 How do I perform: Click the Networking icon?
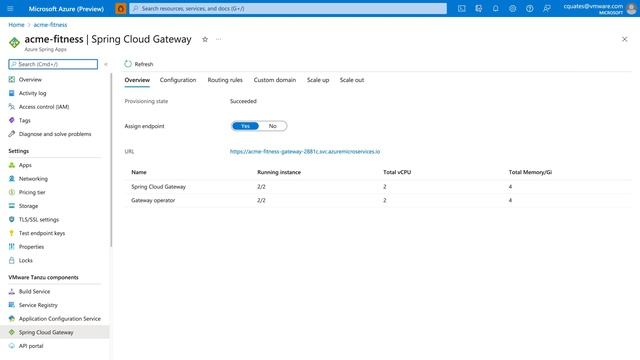coord(11,178)
